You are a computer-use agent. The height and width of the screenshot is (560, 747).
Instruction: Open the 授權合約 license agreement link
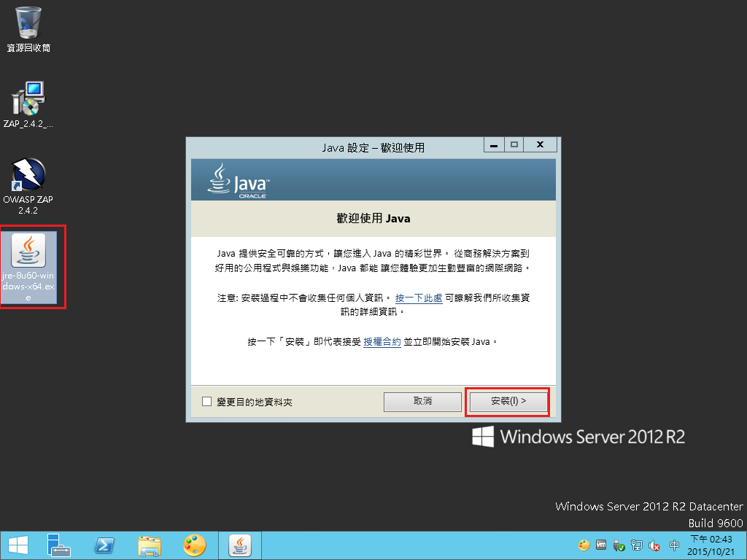tap(382, 342)
